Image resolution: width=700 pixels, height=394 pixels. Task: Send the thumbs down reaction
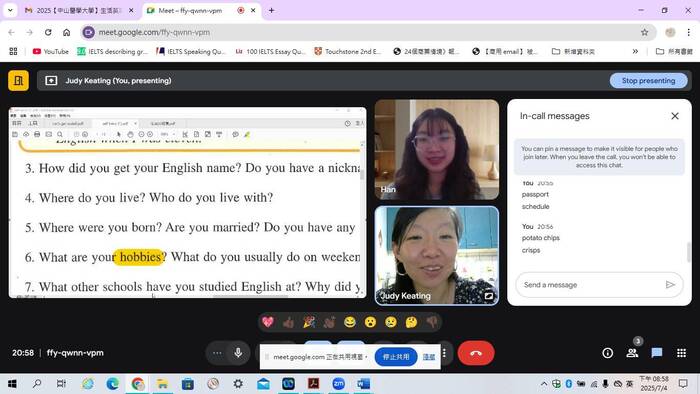pyautogui.click(x=432, y=322)
